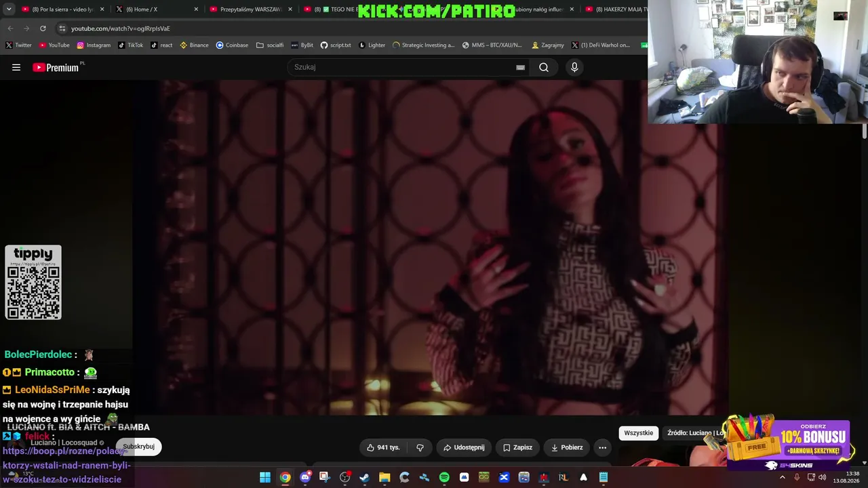868x488 pixels.
Task: Select the Wszystkie filter chip
Action: pos(639,433)
